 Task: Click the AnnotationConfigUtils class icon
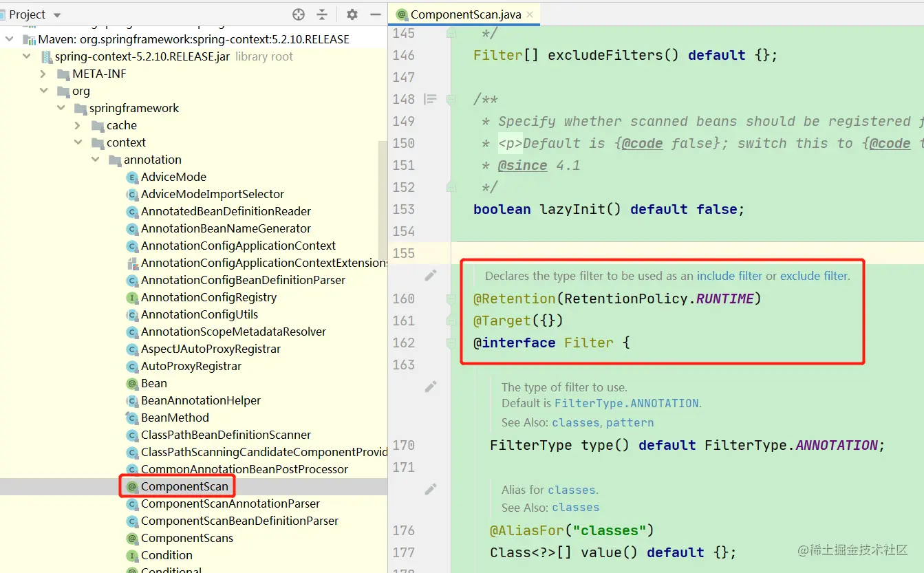coord(133,315)
